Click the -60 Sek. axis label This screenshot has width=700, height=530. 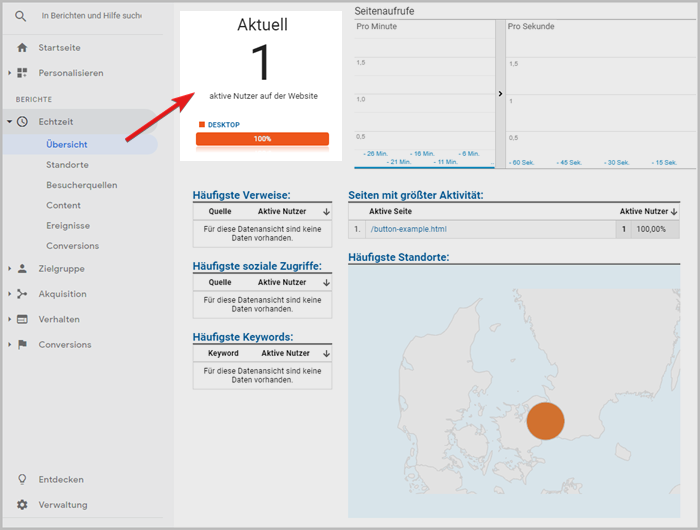pyautogui.click(x=521, y=163)
